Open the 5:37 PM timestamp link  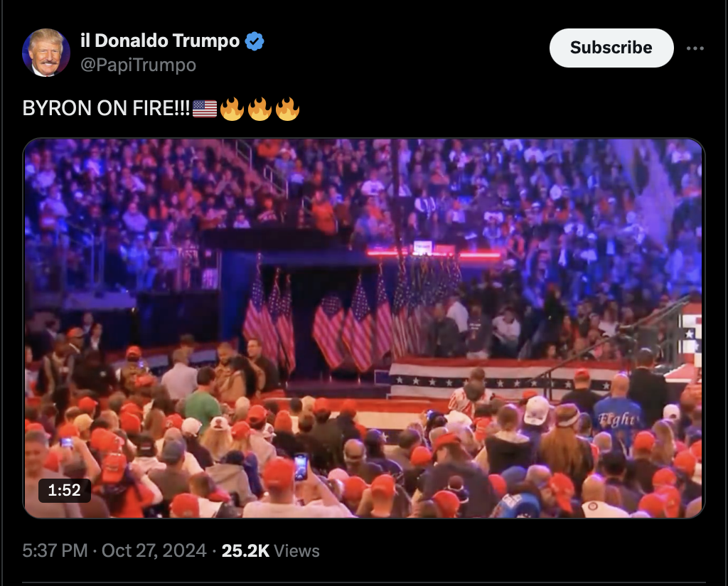click(x=55, y=550)
